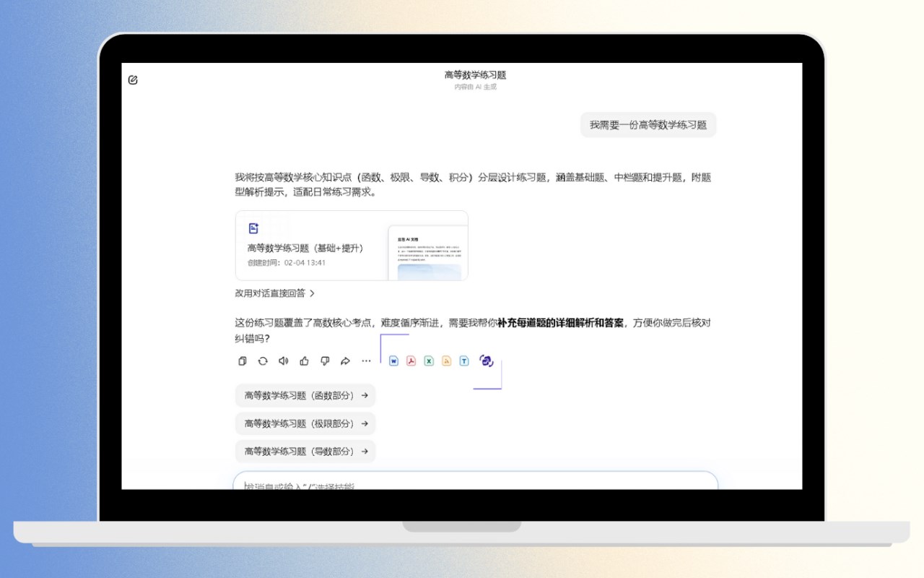
Task: Export the response as a PDF file
Action: click(411, 361)
